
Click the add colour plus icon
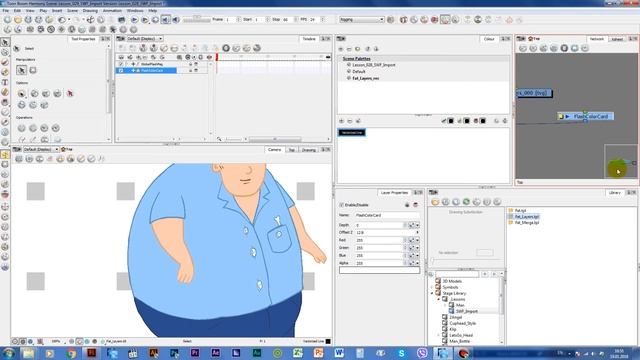point(342,121)
